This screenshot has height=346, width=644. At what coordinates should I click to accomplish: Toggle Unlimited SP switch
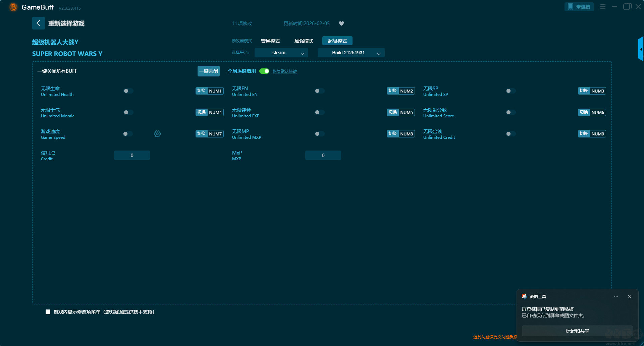tap(511, 91)
